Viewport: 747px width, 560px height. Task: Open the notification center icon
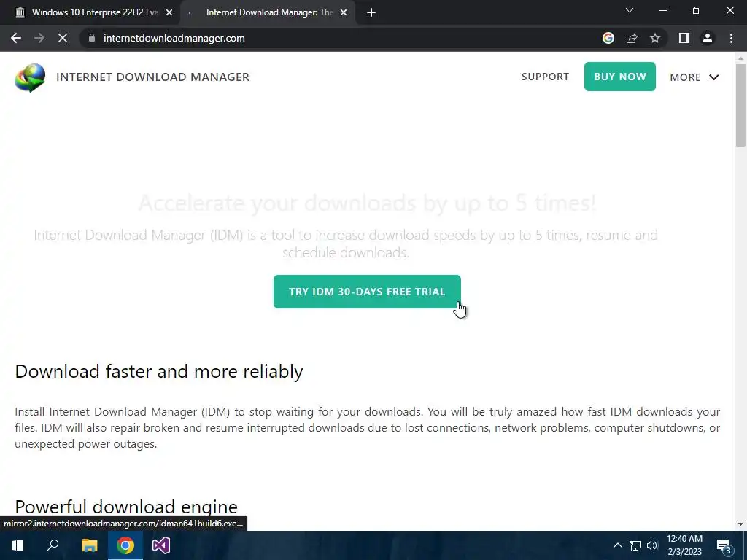724,545
